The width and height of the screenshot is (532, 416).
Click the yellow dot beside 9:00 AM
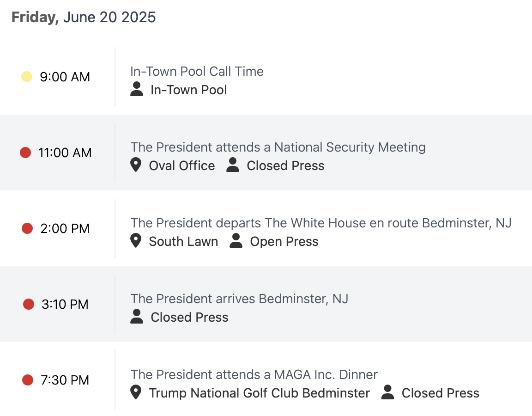click(27, 77)
